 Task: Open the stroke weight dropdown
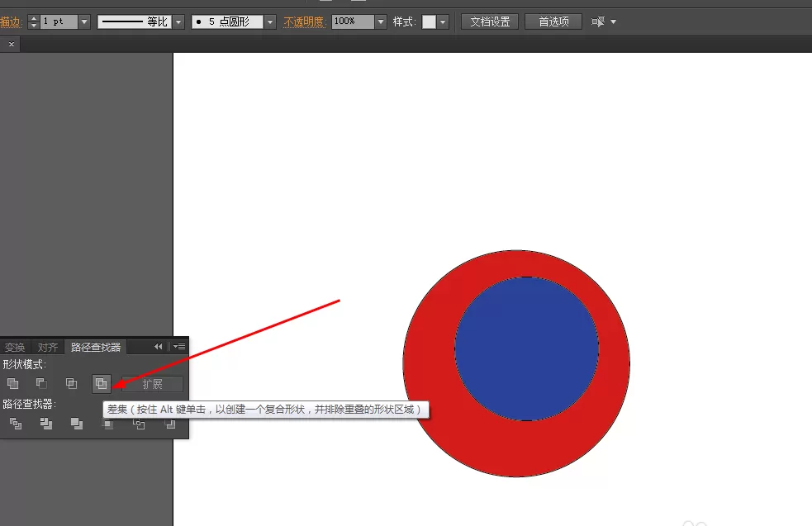point(84,21)
